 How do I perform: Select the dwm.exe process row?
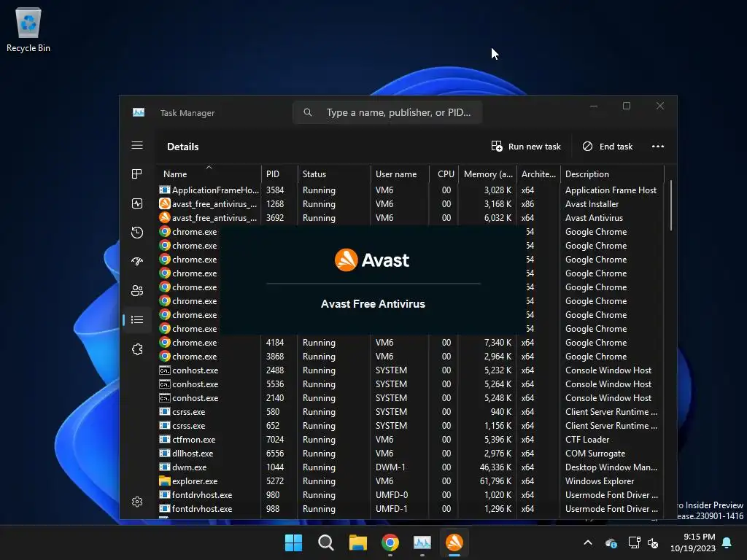tap(410, 467)
